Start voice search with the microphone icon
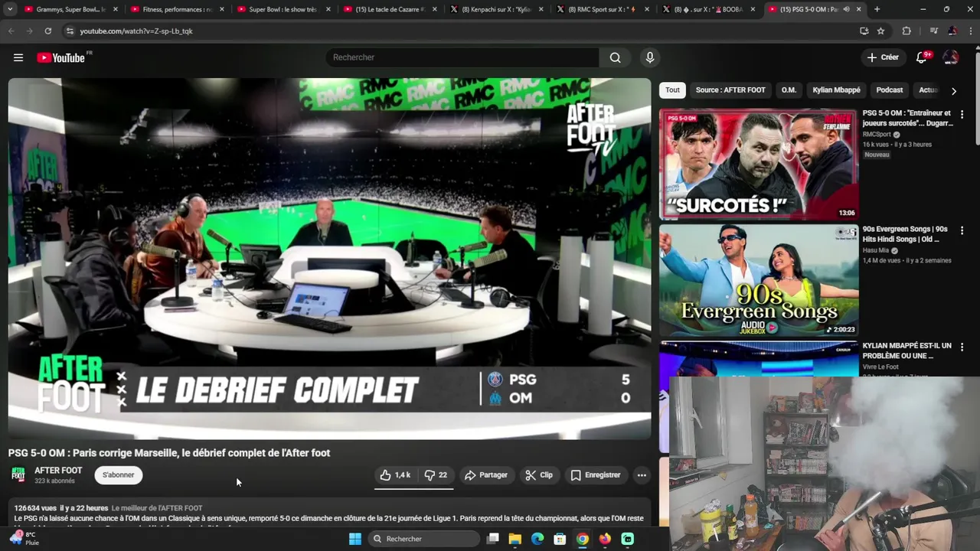The width and height of the screenshot is (980, 551). click(650, 57)
